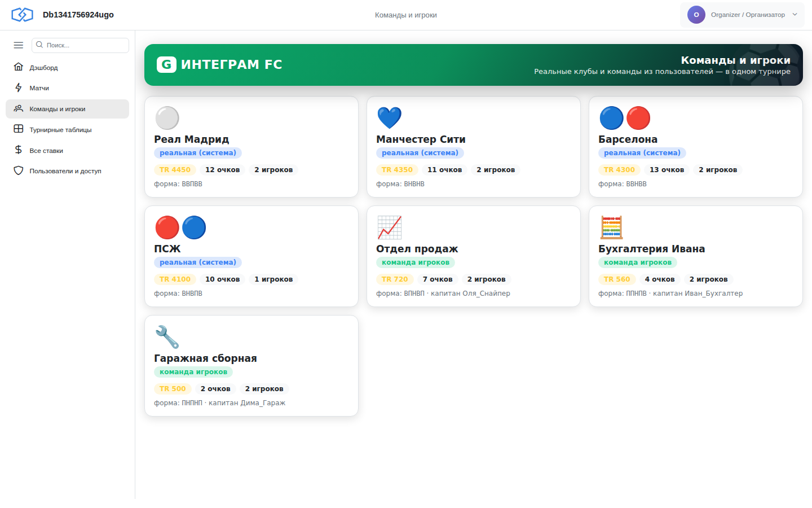This screenshot has height=508, width=812.
Task: Click the banner subtitle about Реальные клубы
Action: click(x=662, y=72)
